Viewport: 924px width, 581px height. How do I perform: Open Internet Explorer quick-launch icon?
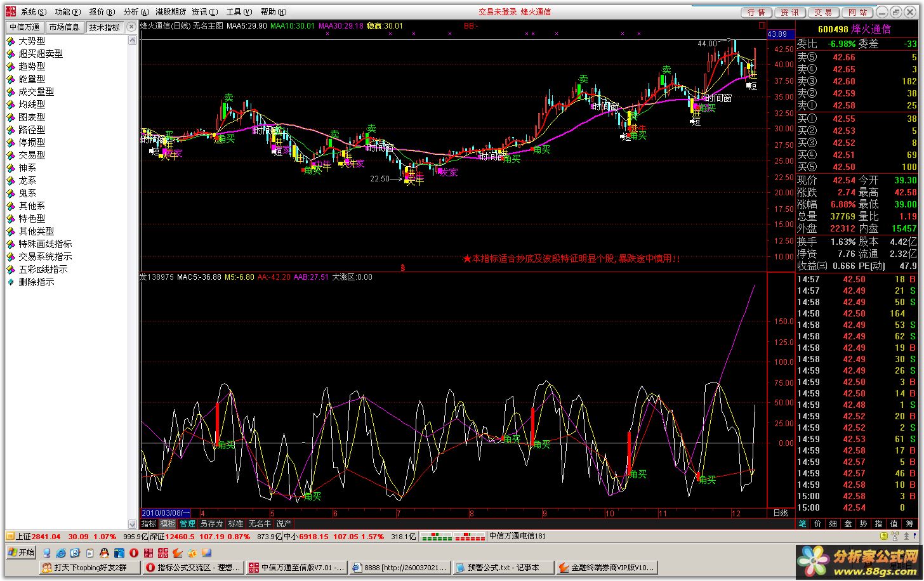pos(61,553)
